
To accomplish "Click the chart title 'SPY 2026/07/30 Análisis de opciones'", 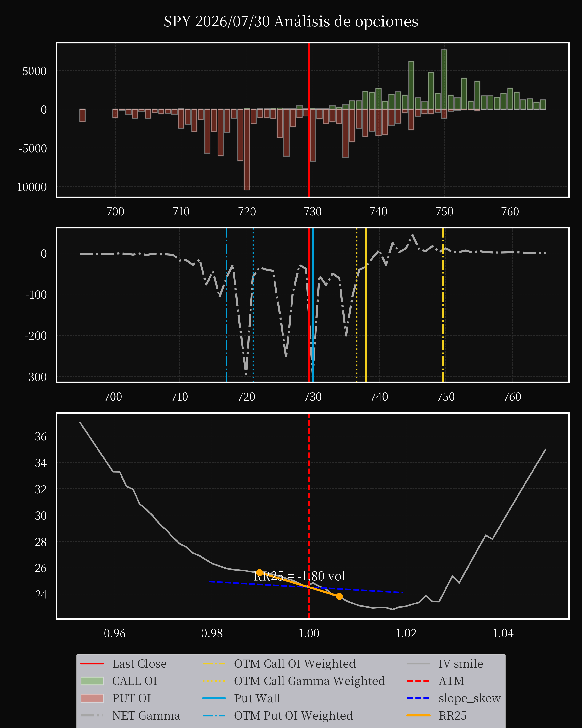I will click(291, 21).
